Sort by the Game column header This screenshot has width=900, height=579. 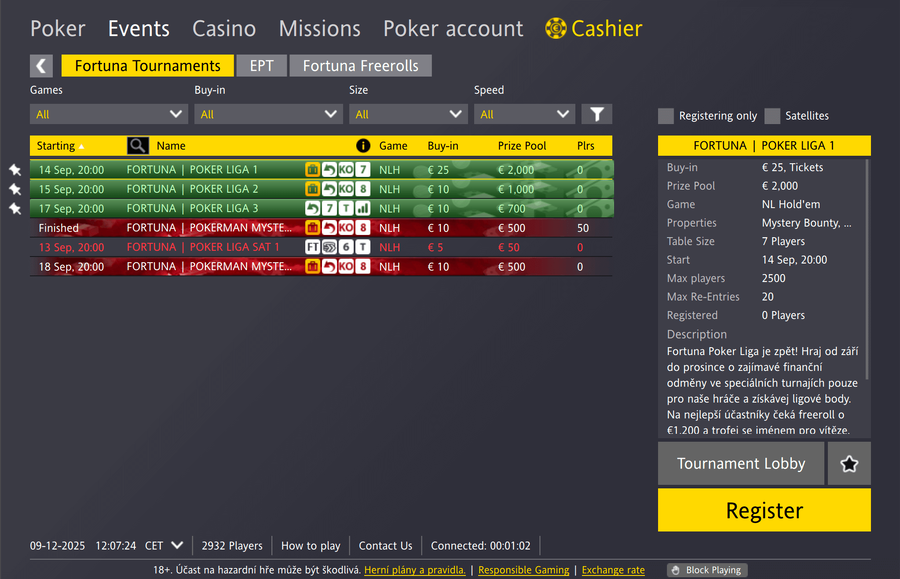coord(393,146)
